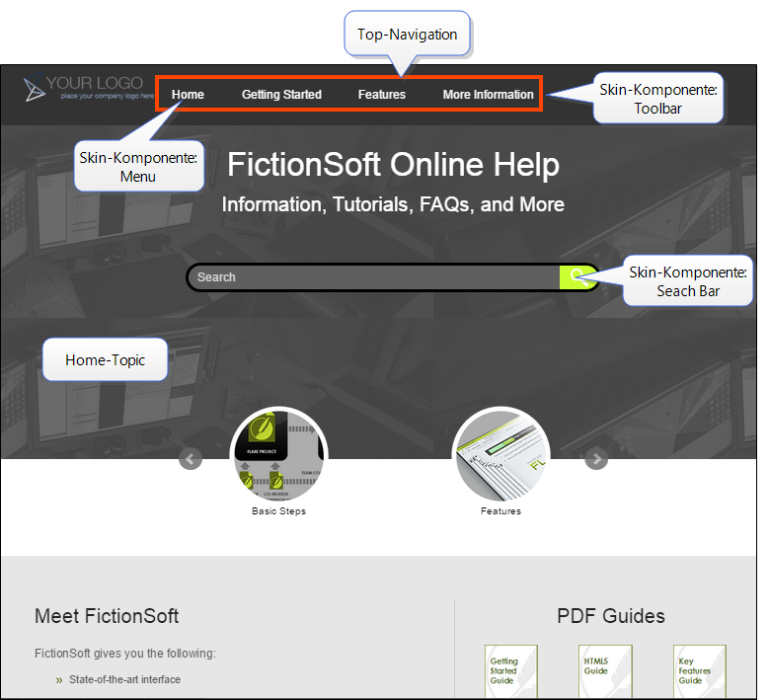
Task: Click the PDF Guides heading
Action: 611,616
